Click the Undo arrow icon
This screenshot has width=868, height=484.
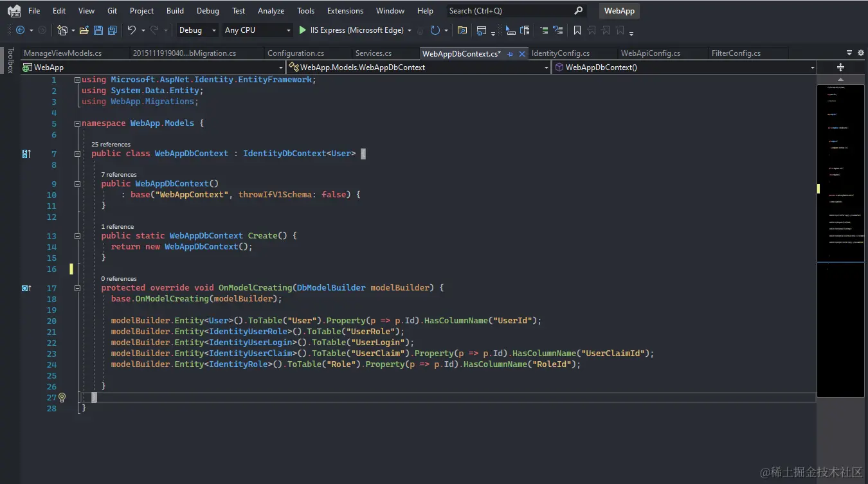click(132, 30)
